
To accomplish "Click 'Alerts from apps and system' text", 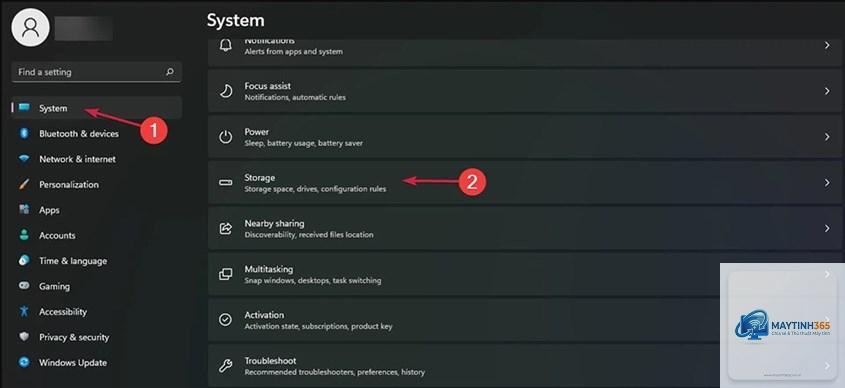I will (293, 52).
